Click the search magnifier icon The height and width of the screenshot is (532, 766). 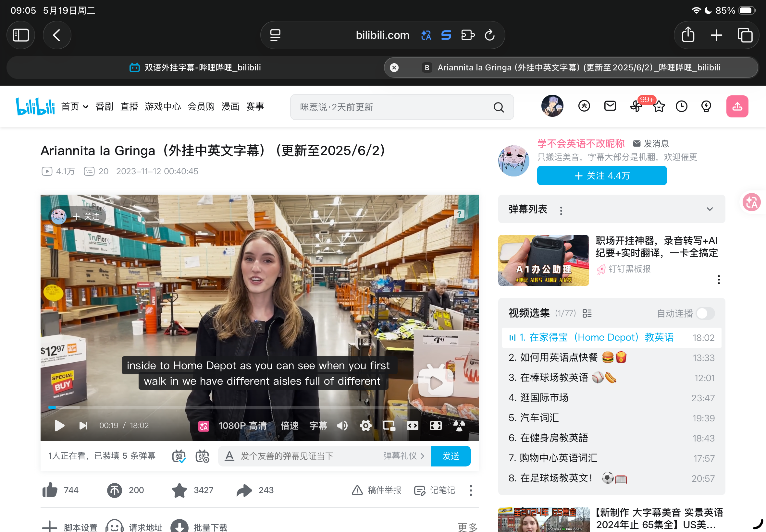[x=499, y=107]
